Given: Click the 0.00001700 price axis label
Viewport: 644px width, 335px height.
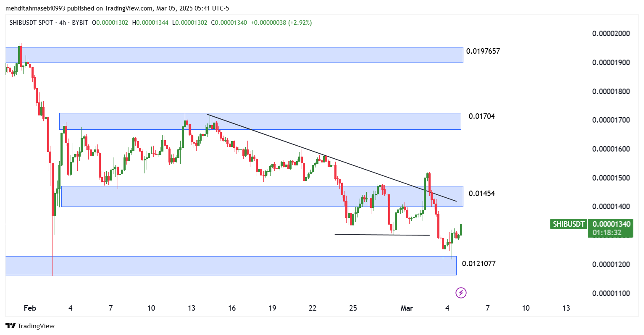Looking at the screenshot, I should (611, 120).
